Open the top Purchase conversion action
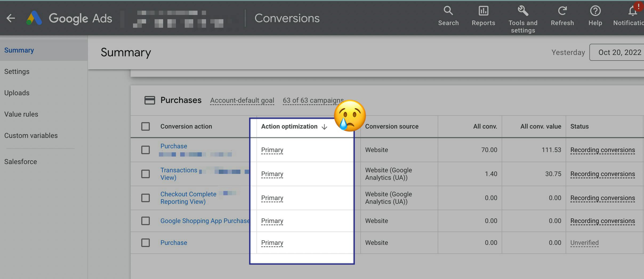Viewport: 644px width, 279px height. (x=174, y=146)
